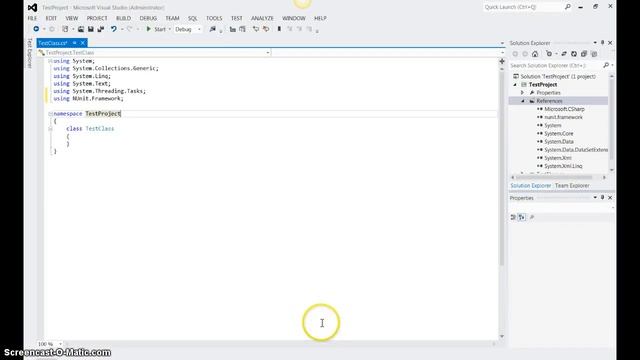Image resolution: width=640 pixels, height=360 pixels.
Task: Auto-hide the Solution Explorer panel pin
Action: 602,42
